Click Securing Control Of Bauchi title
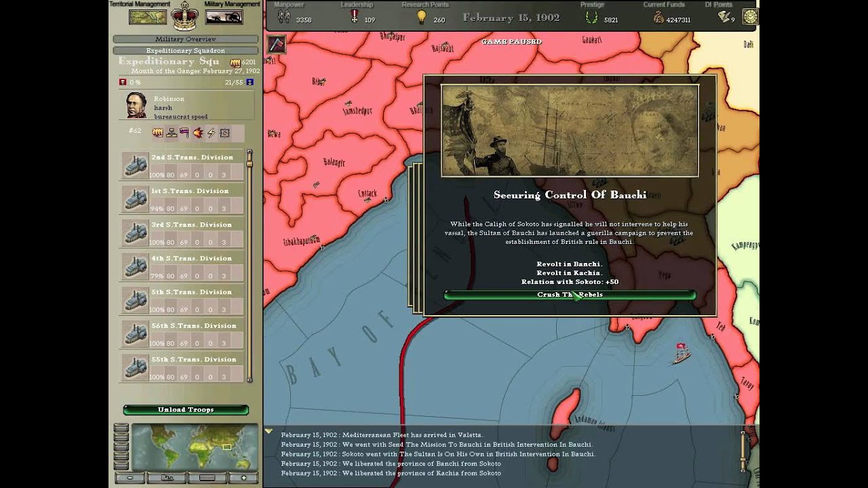 coord(570,195)
